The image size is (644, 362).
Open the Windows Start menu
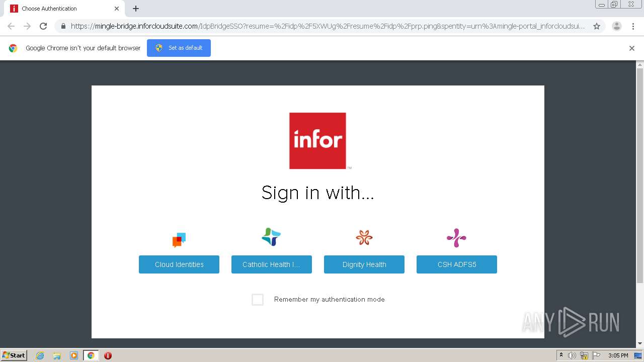pos(14,355)
